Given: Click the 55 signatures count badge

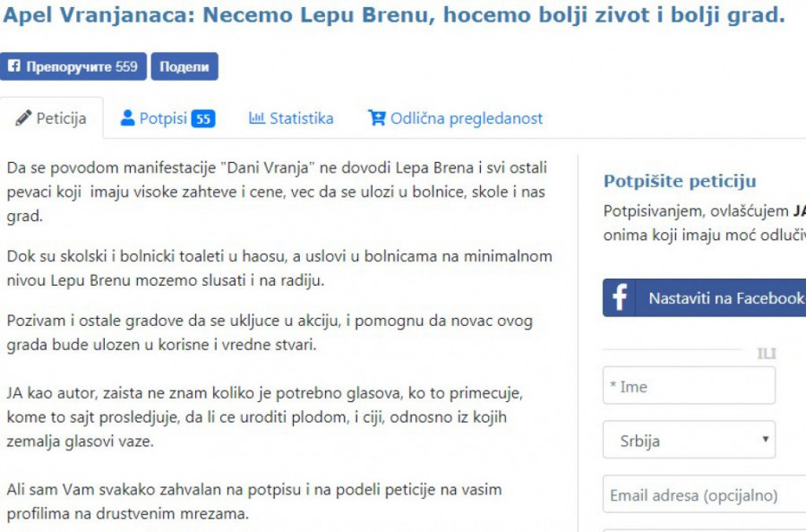Looking at the screenshot, I should (203, 118).
